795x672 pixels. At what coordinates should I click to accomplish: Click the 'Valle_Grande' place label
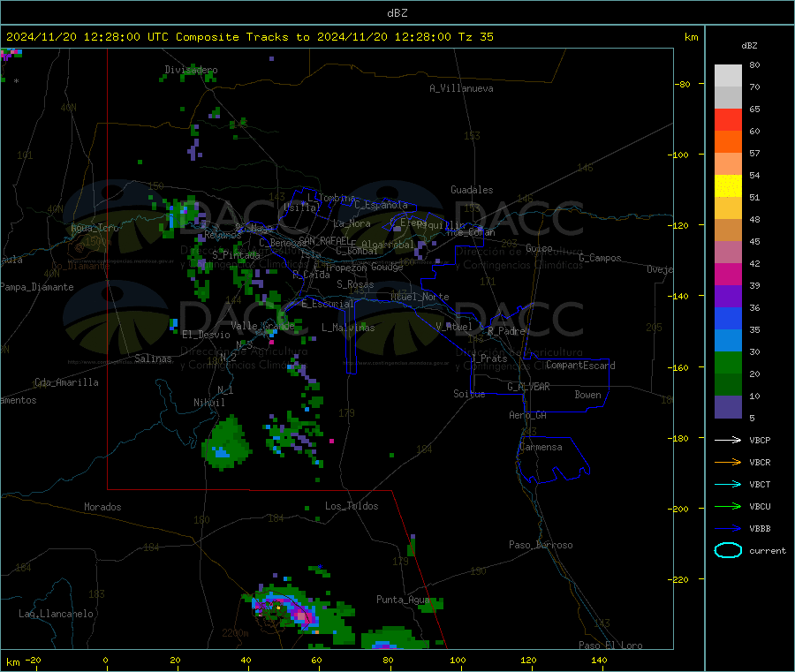tap(262, 325)
